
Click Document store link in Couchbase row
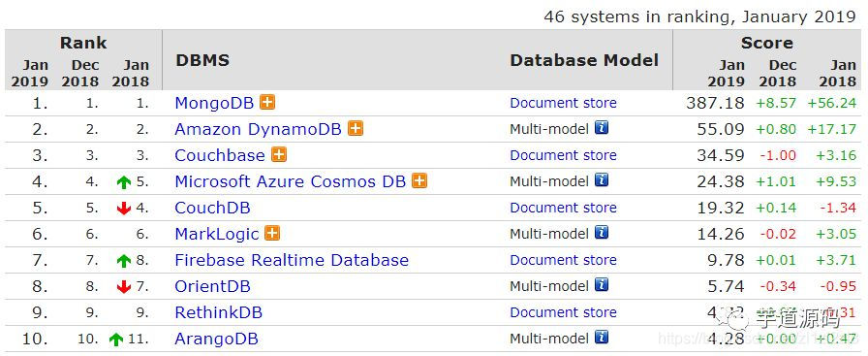[563, 155]
